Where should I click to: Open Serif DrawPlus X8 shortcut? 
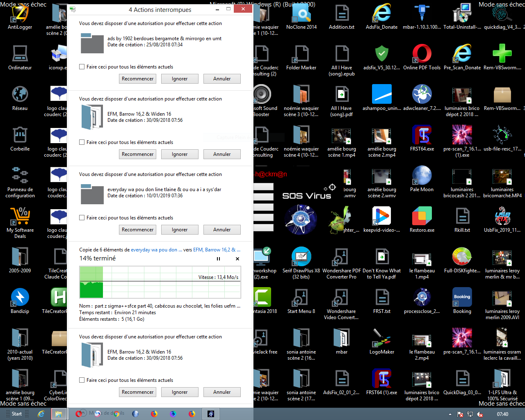(x=301, y=264)
